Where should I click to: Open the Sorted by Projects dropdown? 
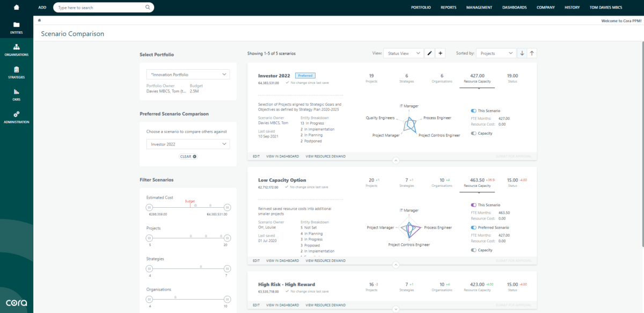coord(496,53)
